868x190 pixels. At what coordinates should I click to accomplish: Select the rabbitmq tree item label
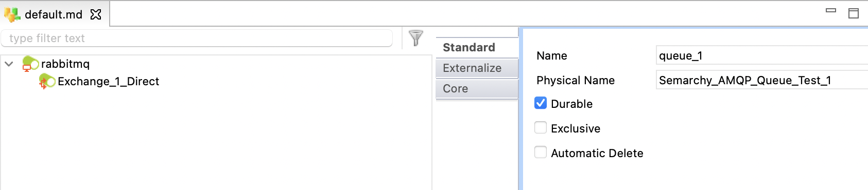click(65, 64)
